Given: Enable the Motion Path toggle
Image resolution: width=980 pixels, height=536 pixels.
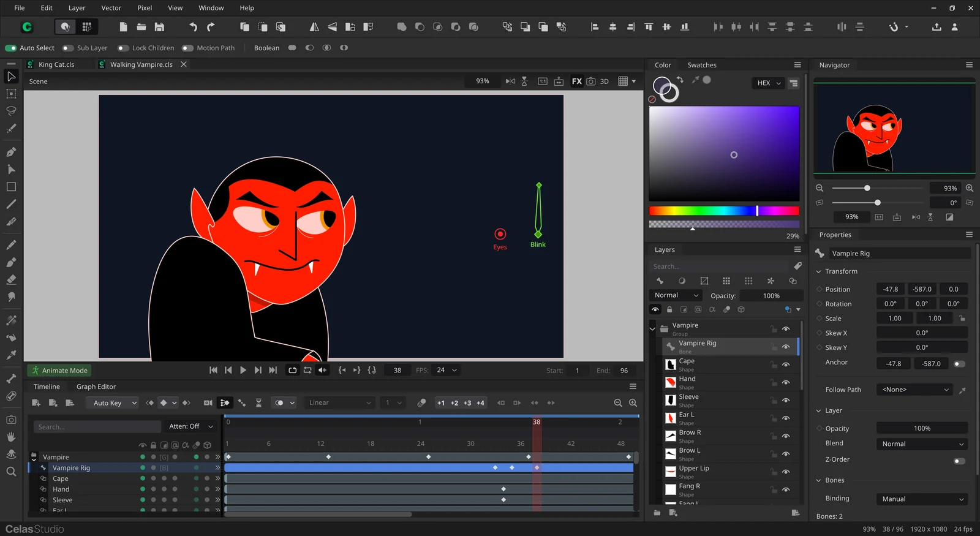Looking at the screenshot, I should click(x=187, y=48).
